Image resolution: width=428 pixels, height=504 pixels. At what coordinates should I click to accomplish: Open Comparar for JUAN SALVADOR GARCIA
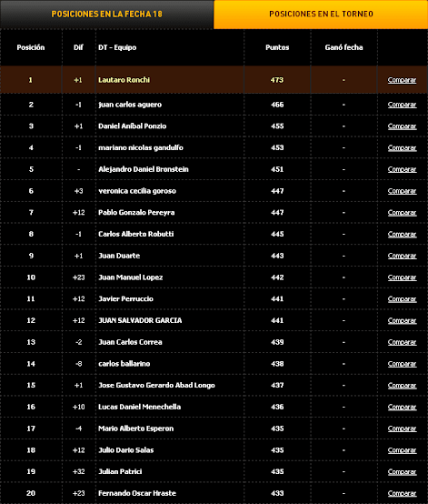(x=402, y=320)
